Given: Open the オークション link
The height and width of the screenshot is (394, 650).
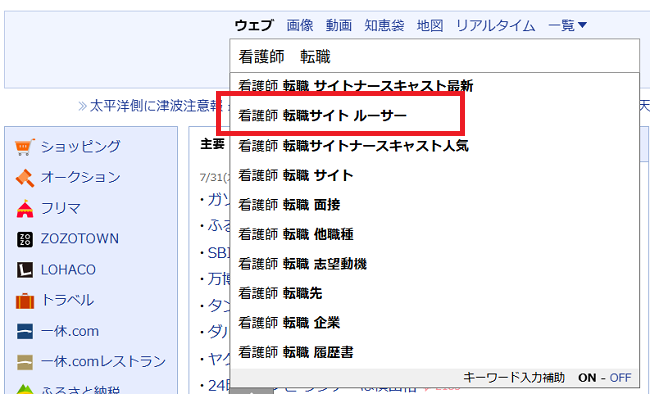Looking at the screenshot, I should click(x=80, y=178).
